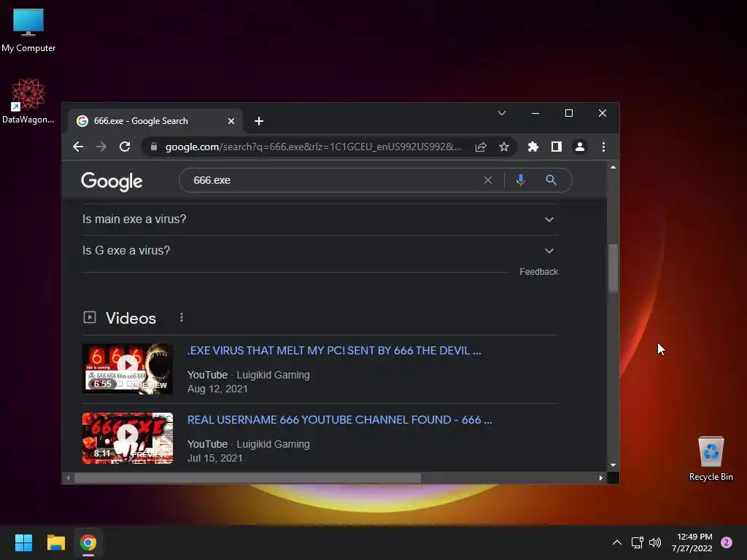The width and height of the screenshot is (747, 560).
Task: Click the 'Jul 15, 2021' date text
Action: click(x=215, y=458)
